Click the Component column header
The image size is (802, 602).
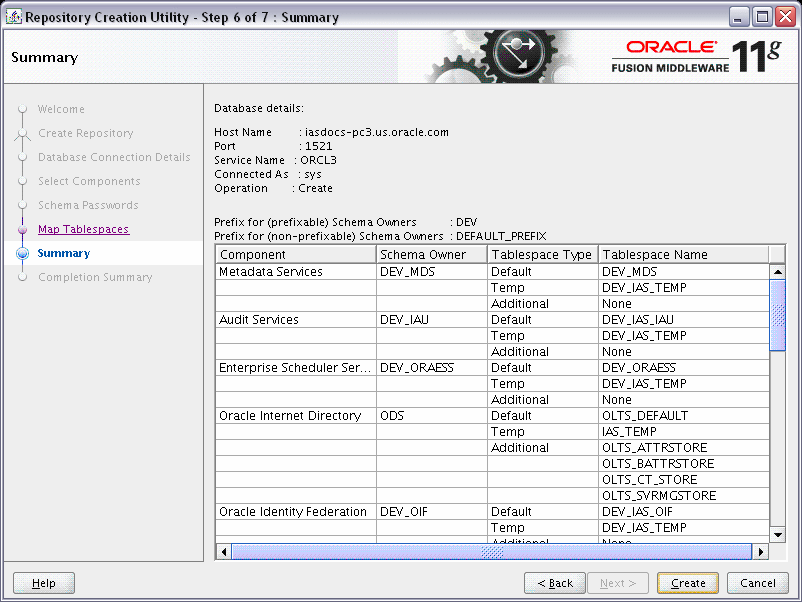point(296,254)
